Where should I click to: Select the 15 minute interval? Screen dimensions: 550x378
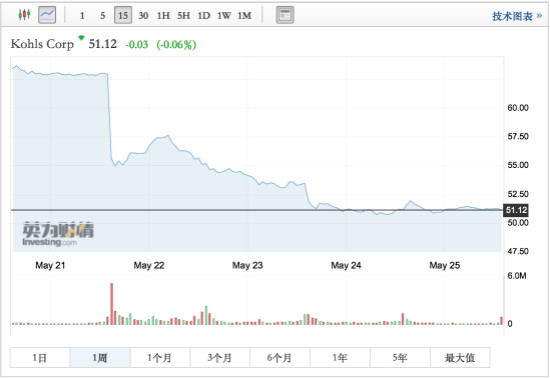[123, 15]
